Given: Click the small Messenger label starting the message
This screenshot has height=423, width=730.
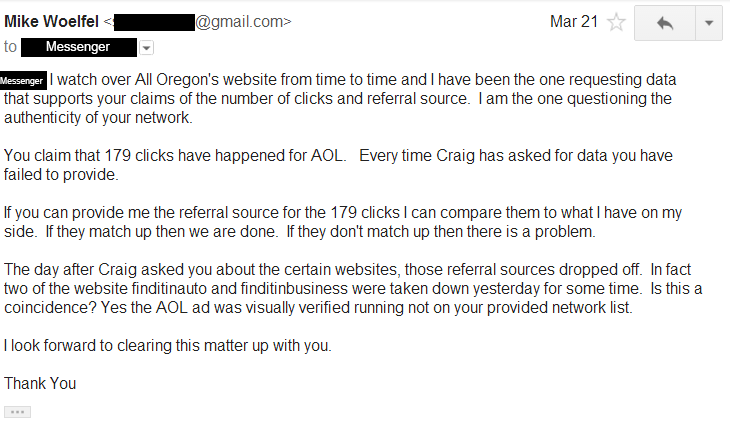Looking at the screenshot, I should click(23, 81).
